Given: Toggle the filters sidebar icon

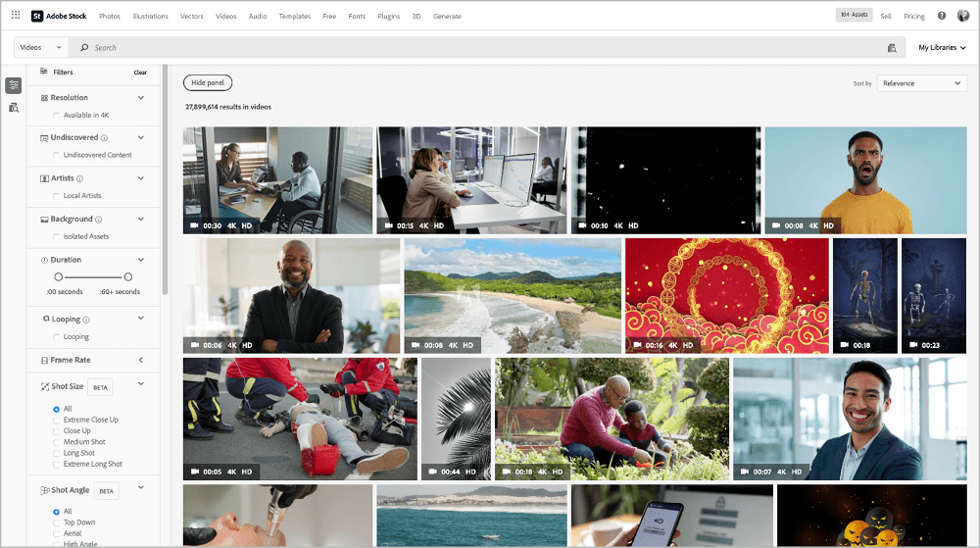Looking at the screenshot, I should coord(13,85).
